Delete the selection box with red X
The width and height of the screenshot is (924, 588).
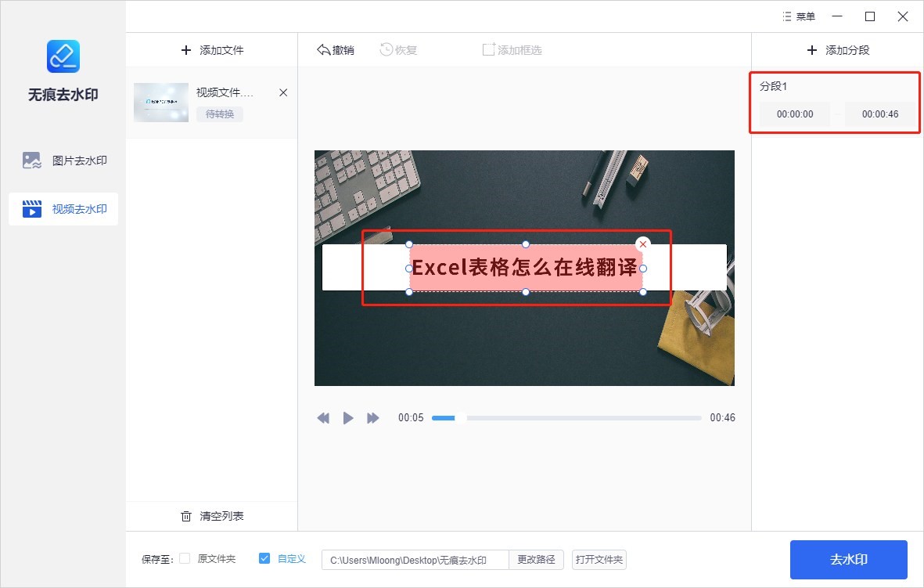[x=643, y=244]
